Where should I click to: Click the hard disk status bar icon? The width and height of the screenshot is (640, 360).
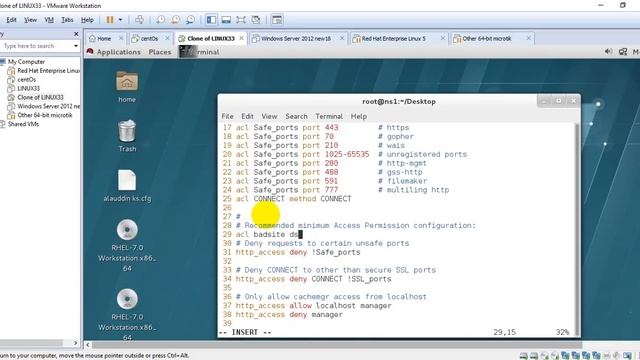pos(523,356)
